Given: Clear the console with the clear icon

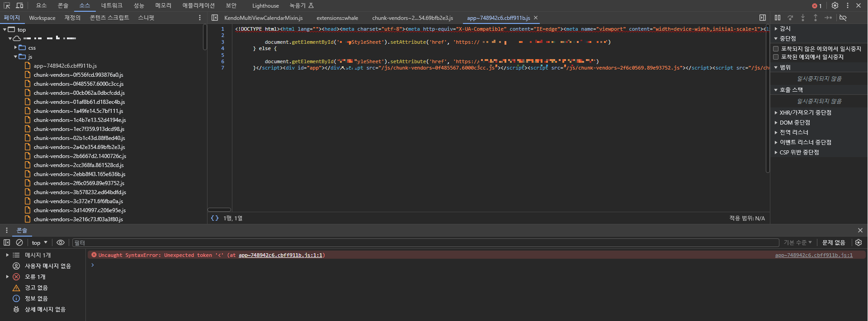Looking at the screenshot, I should (x=19, y=242).
